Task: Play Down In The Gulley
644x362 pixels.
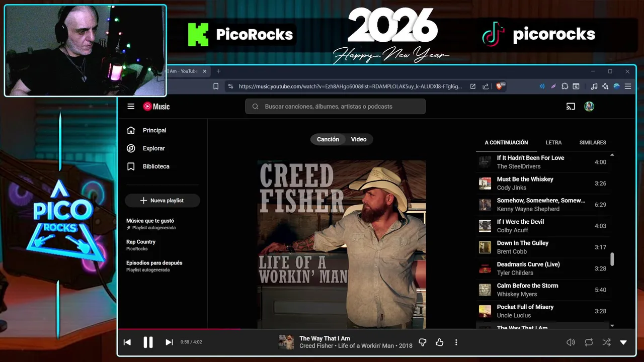Action: 542,247
